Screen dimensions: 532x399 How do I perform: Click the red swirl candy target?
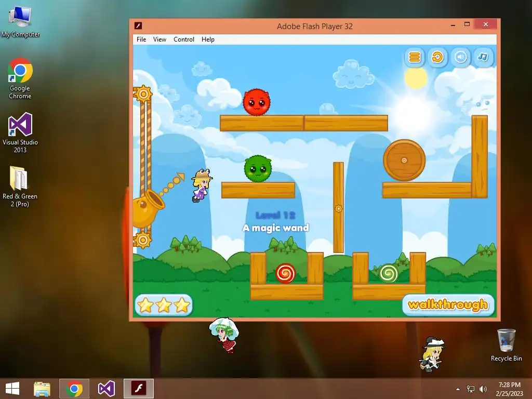coord(286,273)
